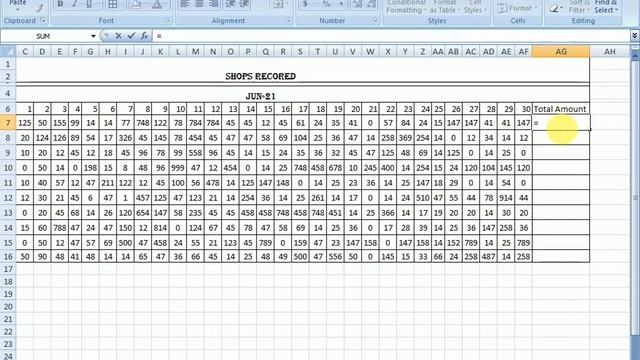Click the cell with value 788 in row 14
640x360 pixels.
click(60, 228)
